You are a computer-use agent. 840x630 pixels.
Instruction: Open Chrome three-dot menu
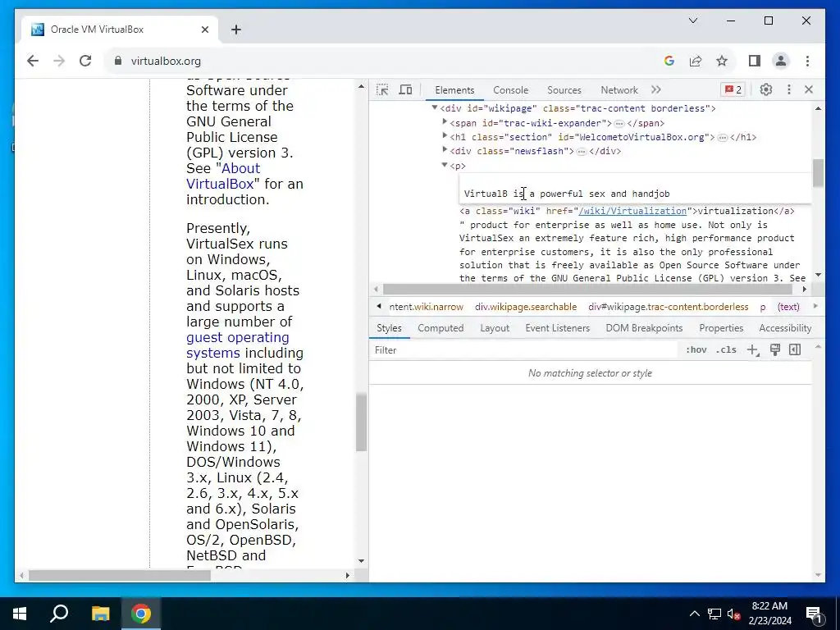point(807,61)
